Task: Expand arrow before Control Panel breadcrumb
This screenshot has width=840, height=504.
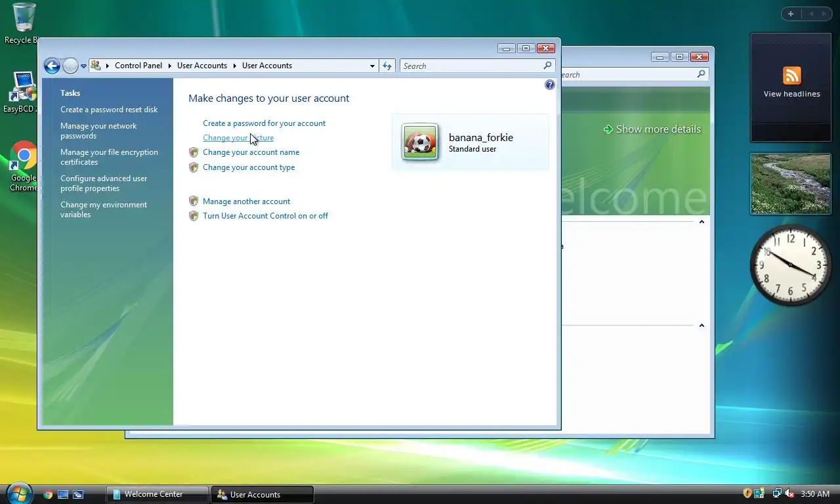Action: pyautogui.click(x=108, y=66)
